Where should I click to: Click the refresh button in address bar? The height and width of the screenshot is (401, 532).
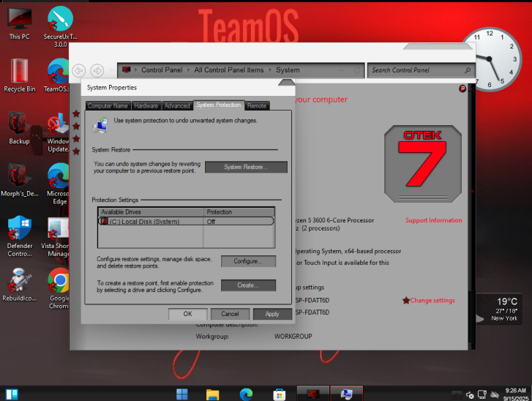click(x=357, y=70)
